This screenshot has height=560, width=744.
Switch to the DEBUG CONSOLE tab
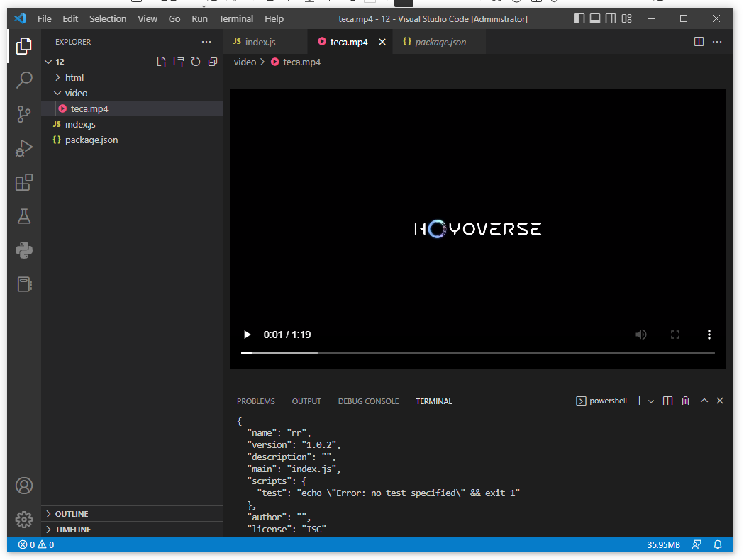click(x=368, y=401)
